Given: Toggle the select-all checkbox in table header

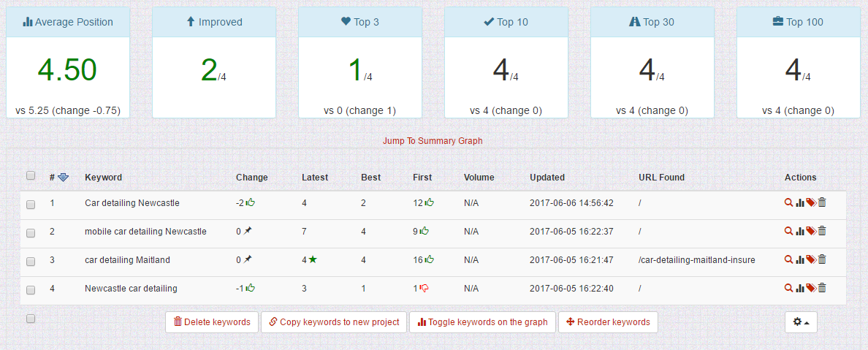Looking at the screenshot, I should tap(31, 175).
